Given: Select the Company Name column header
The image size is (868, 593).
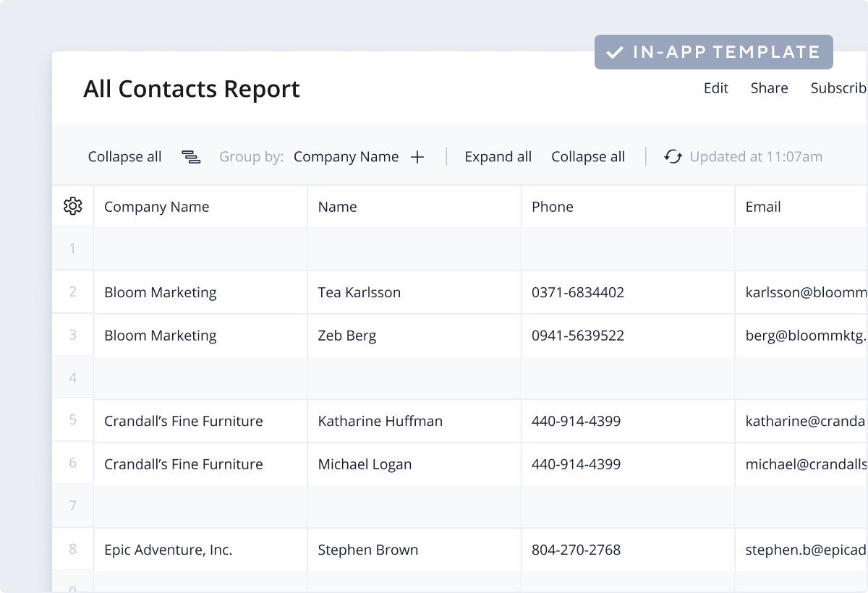Looking at the screenshot, I should tap(156, 206).
